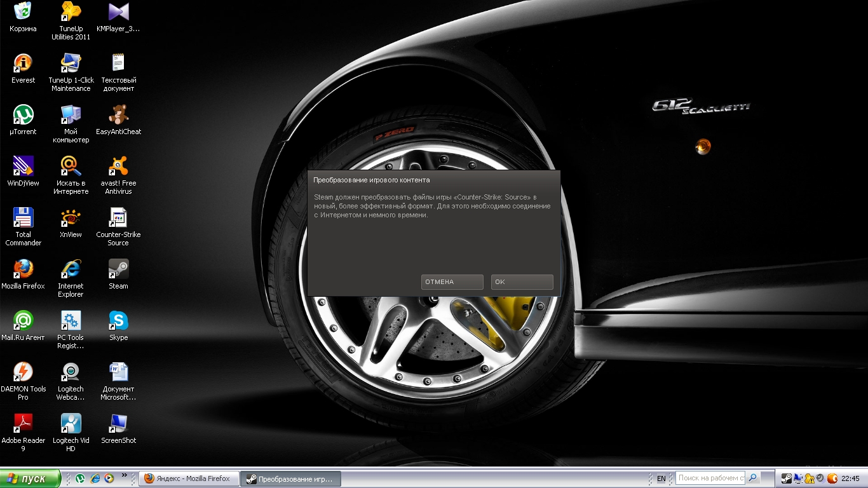Launch the Counter-Strike Source desktop icon
Screen dimensions: 868x488
pyautogui.click(x=118, y=218)
